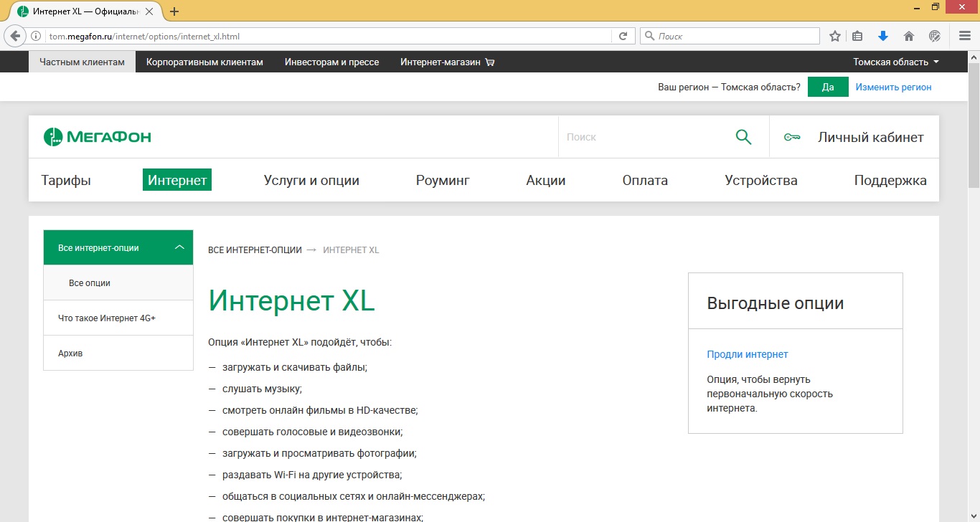The width and height of the screenshot is (980, 522).
Task: Open Личный кабинет
Action: (x=870, y=137)
